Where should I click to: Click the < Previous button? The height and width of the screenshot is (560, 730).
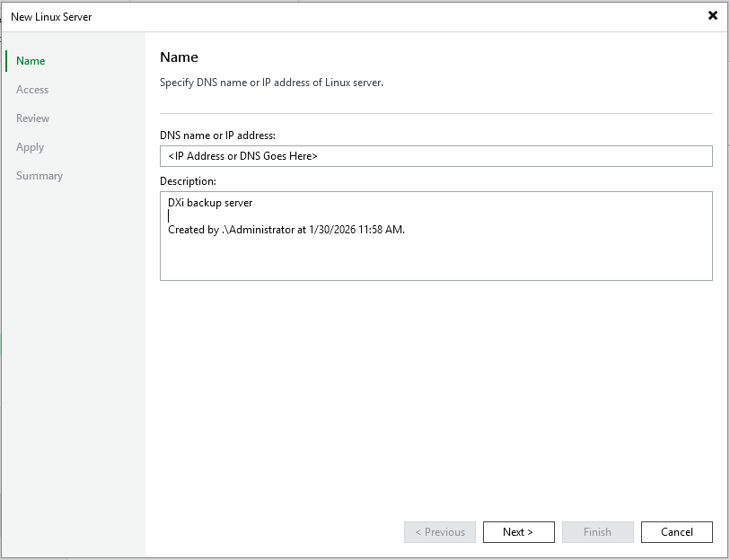[439, 532]
